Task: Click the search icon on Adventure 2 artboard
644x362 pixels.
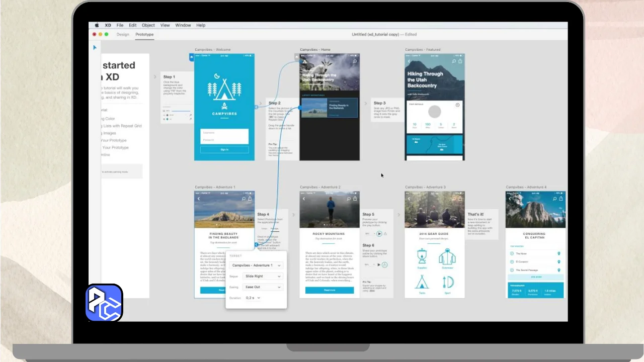Action: click(349, 199)
